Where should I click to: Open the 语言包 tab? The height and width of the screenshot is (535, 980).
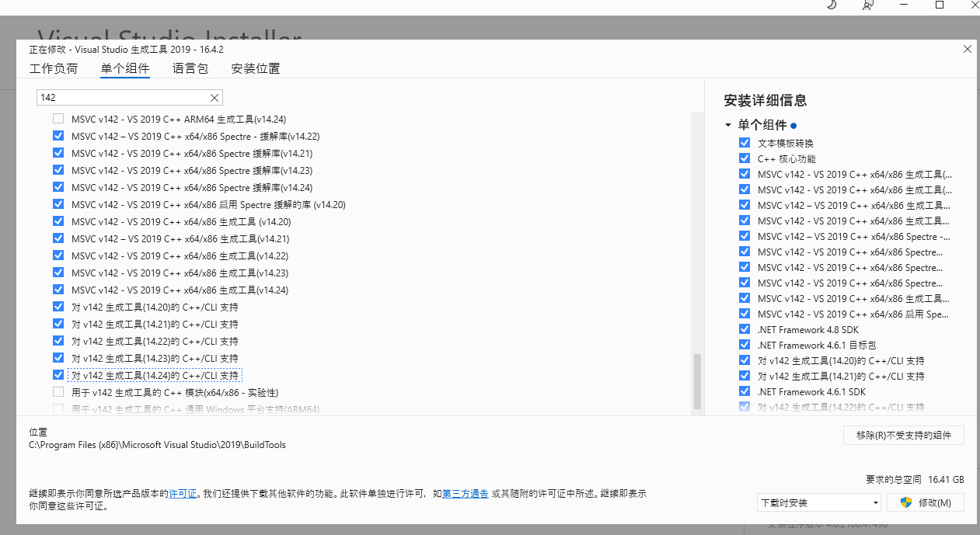point(190,68)
